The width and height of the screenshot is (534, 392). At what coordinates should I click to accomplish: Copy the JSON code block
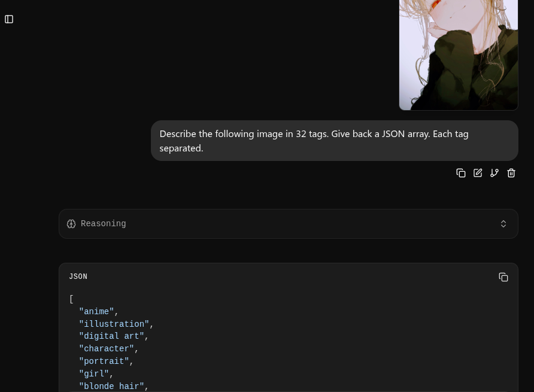coord(503,277)
